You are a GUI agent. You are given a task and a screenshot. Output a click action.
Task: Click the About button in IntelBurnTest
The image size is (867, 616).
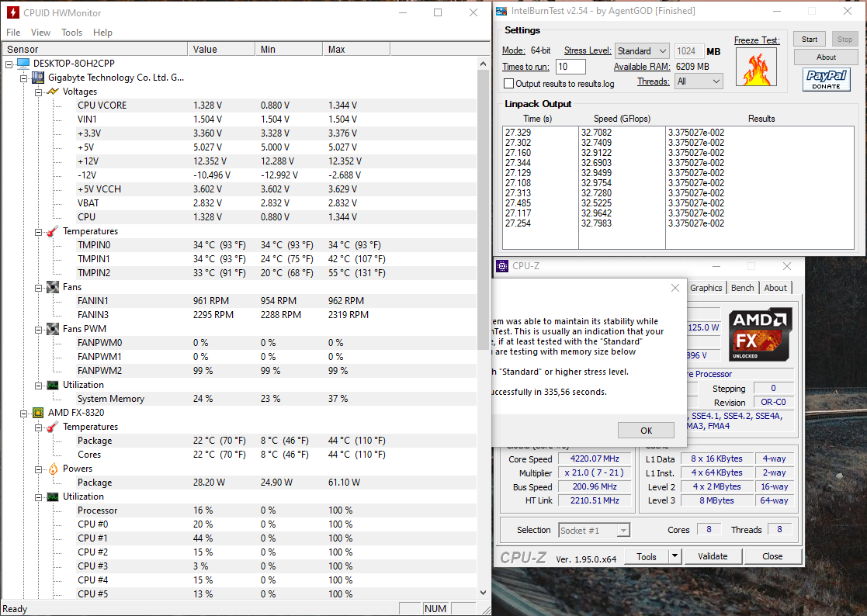[826, 57]
